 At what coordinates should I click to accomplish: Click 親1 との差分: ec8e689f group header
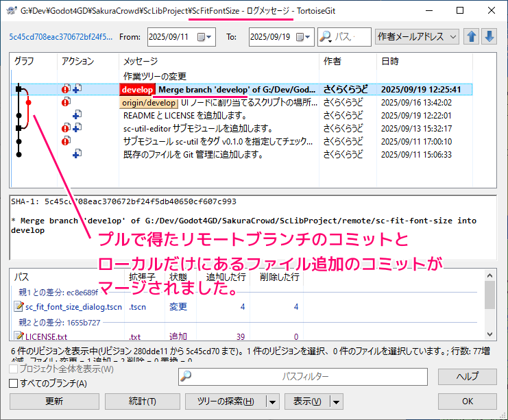pyautogui.click(x=58, y=293)
